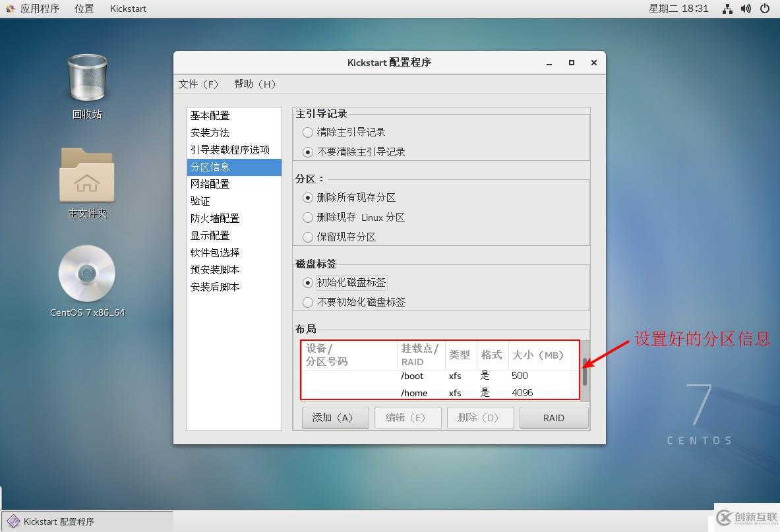
Task: Click the 添加 (A) button
Action: click(336, 418)
